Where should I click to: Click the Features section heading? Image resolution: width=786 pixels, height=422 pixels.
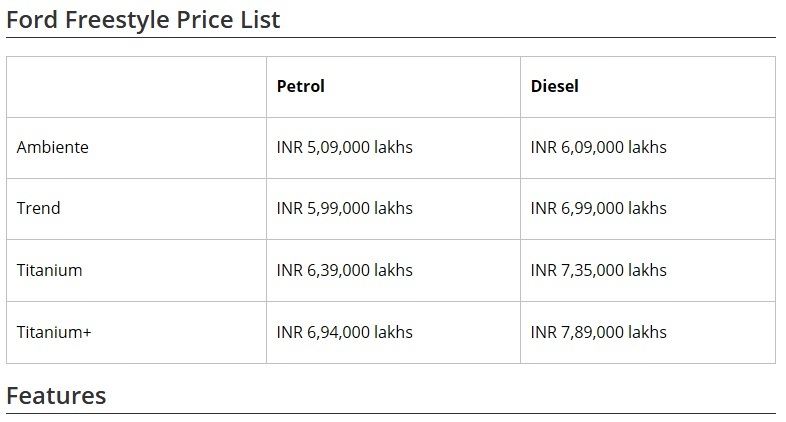pyautogui.click(x=56, y=396)
